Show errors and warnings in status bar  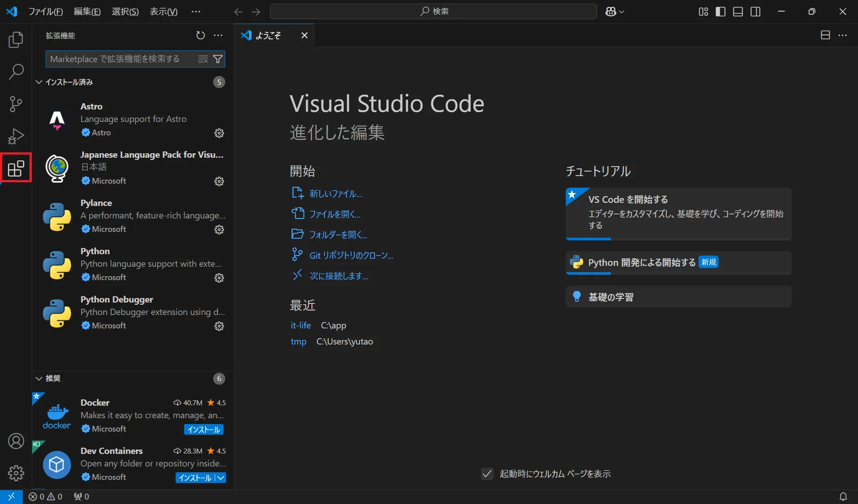[x=46, y=496]
